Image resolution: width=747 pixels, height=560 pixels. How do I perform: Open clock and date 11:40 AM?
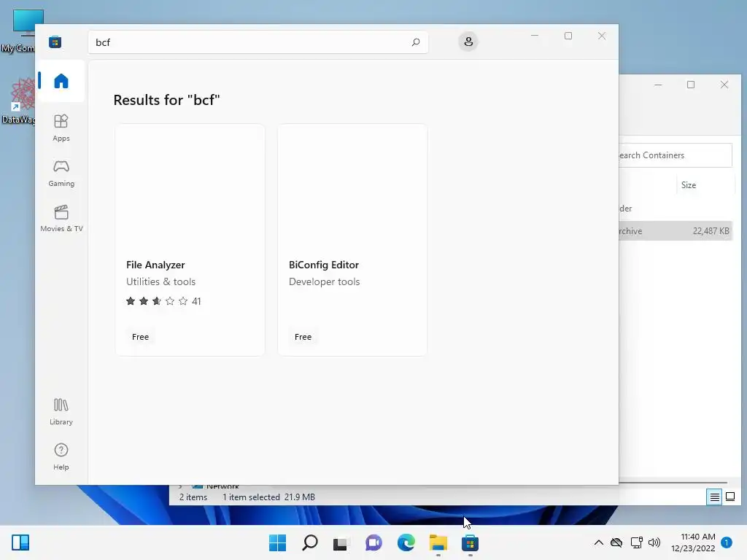coord(693,542)
